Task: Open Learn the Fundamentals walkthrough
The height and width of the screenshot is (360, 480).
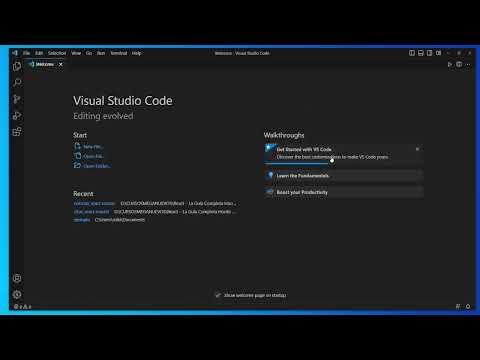Action: 344,176
